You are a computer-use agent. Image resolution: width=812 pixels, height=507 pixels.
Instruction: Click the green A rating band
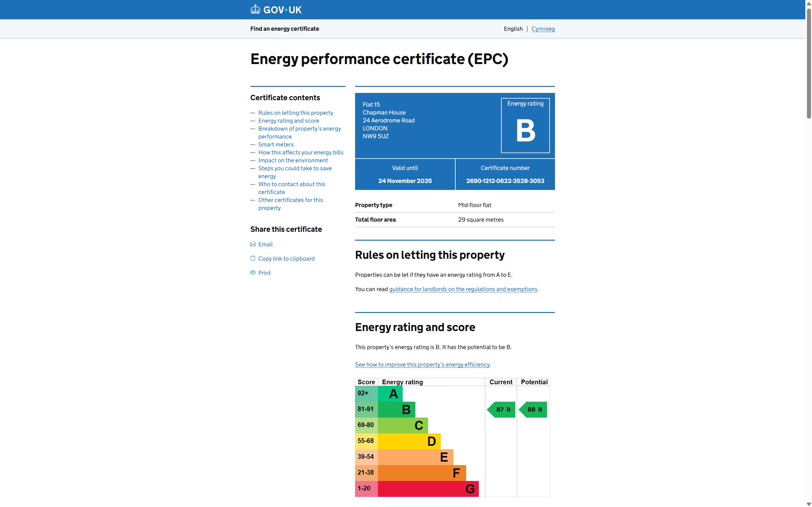(x=390, y=394)
